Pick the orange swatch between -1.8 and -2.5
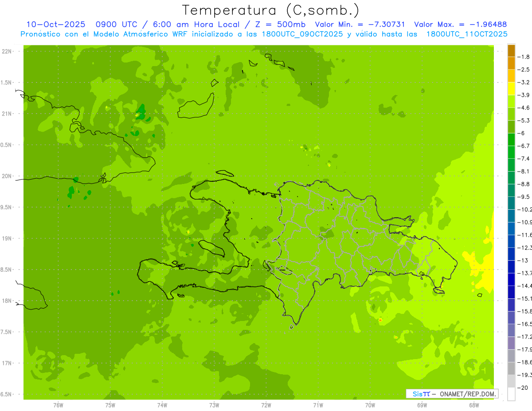 (511, 63)
